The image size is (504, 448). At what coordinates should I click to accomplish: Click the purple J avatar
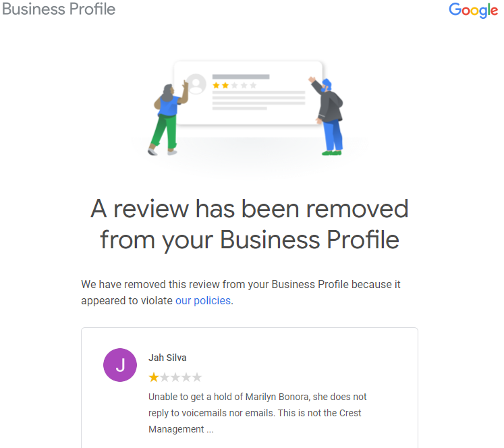pyautogui.click(x=120, y=365)
